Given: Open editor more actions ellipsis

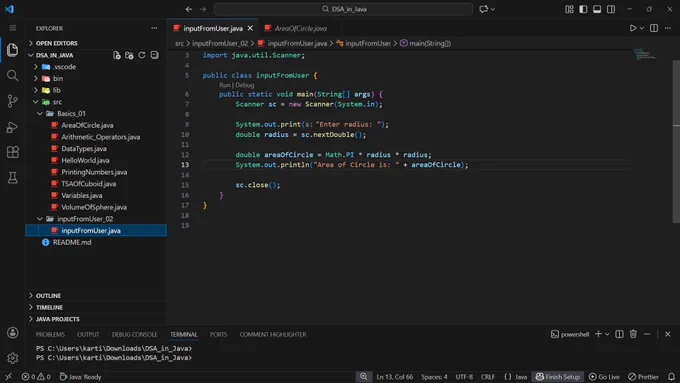Looking at the screenshot, I should coord(668,28).
